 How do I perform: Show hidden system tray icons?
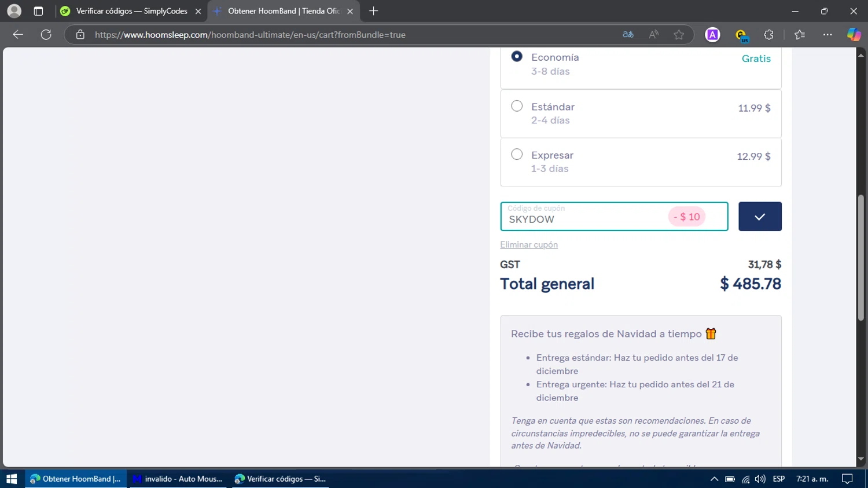[714, 479]
